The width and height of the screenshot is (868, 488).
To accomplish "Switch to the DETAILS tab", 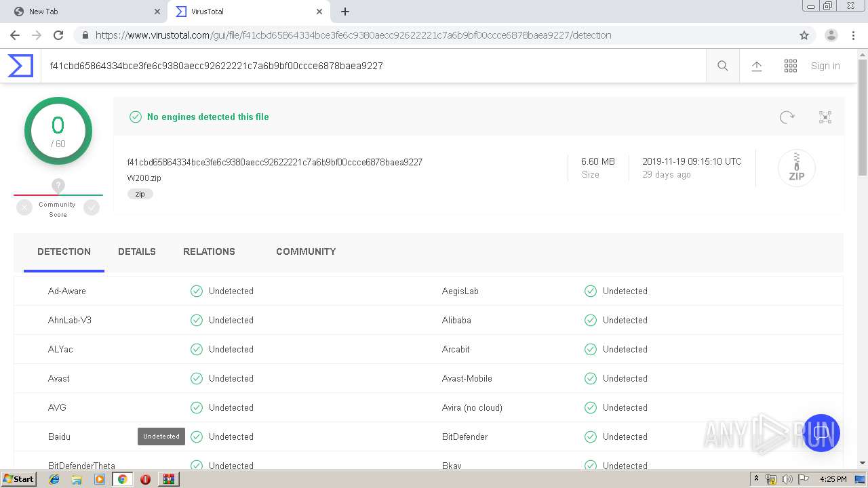I will click(x=137, y=251).
